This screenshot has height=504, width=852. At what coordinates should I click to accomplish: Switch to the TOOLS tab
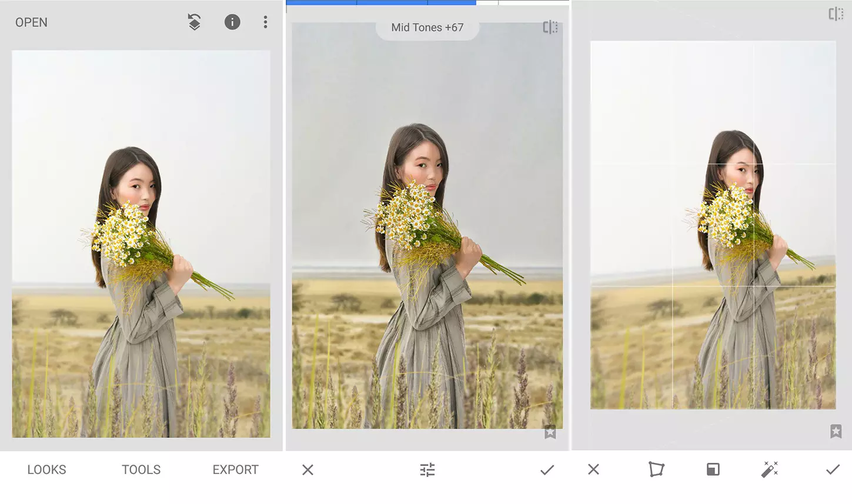141,469
